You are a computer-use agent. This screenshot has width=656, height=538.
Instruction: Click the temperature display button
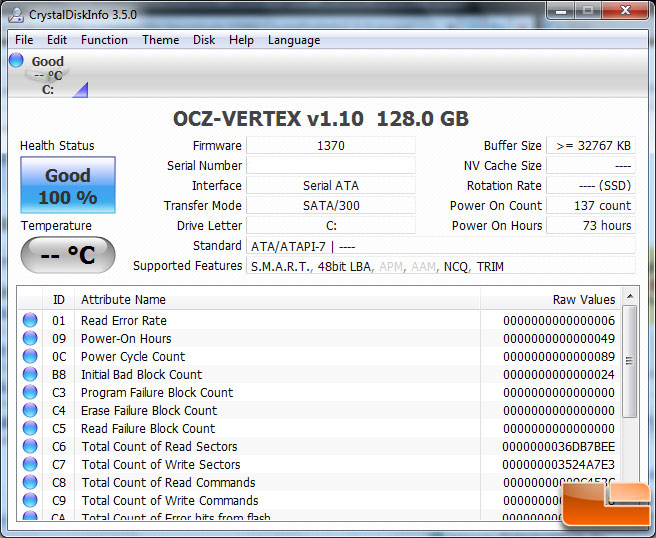[x=67, y=256]
